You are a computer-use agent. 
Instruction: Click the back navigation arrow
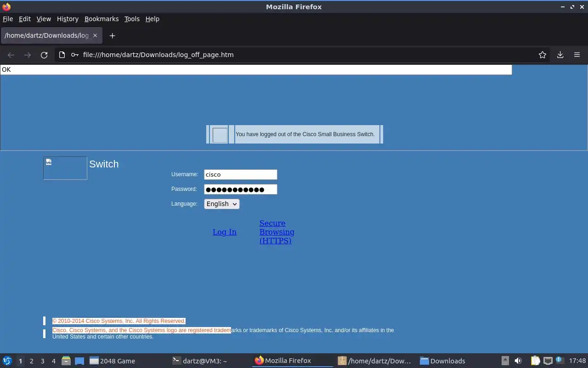click(11, 55)
